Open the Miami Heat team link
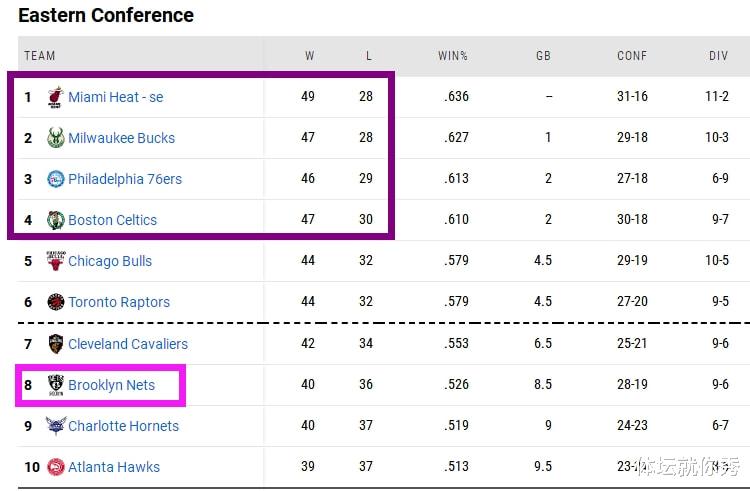 click(x=116, y=97)
